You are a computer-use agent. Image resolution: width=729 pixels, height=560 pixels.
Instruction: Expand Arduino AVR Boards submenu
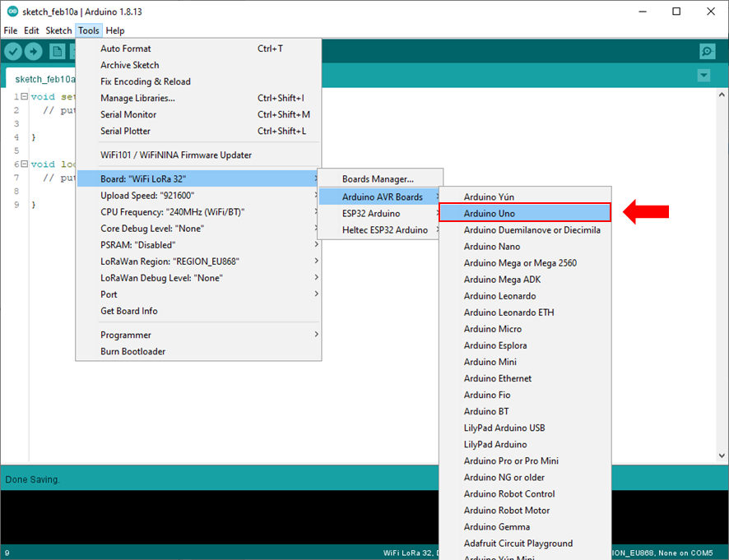pos(380,197)
